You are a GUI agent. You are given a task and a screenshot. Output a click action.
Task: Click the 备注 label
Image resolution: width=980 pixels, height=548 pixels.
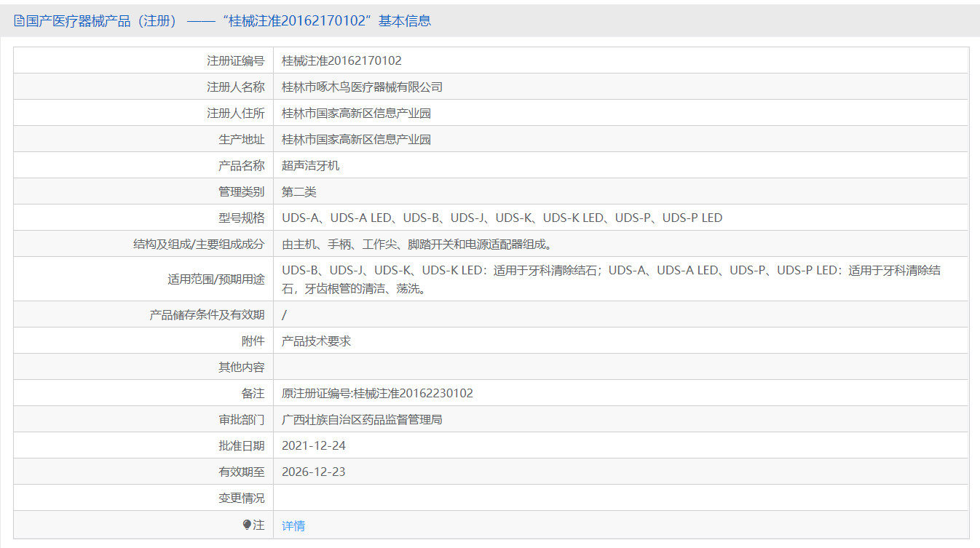pos(253,394)
